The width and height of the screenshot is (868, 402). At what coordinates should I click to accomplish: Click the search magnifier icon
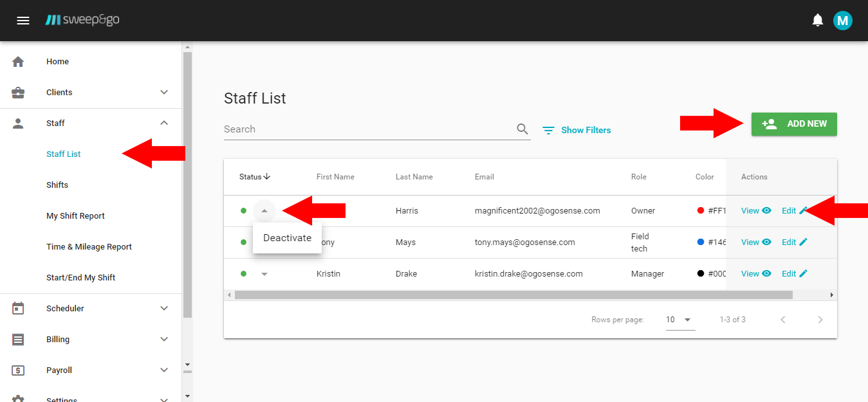click(522, 129)
